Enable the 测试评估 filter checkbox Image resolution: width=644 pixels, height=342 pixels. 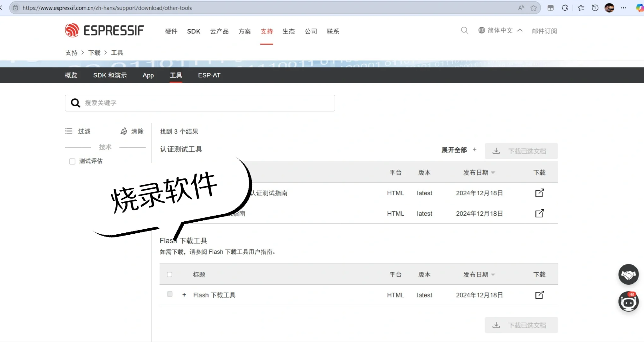[x=72, y=161]
